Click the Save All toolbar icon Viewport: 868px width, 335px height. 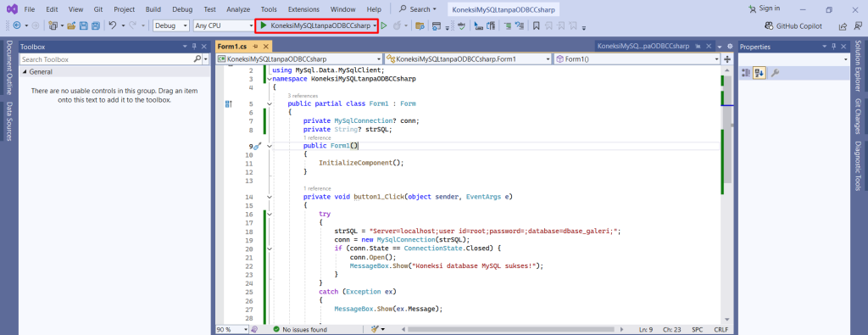(x=95, y=25)
